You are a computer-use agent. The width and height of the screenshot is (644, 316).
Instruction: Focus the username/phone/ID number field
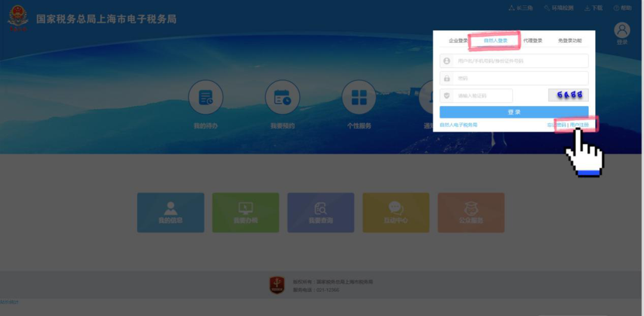pyautogui.click(x=514, y=61)
